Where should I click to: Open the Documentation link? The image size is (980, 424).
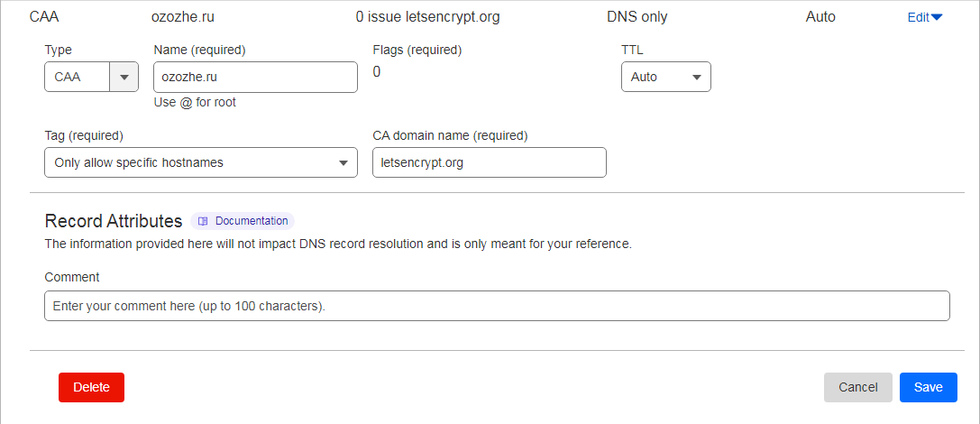(x=251, y=221)
